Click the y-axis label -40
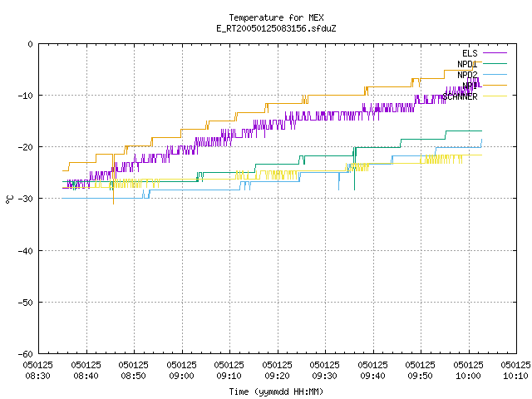This screenshot has width=532, height=399. [26, 251]
